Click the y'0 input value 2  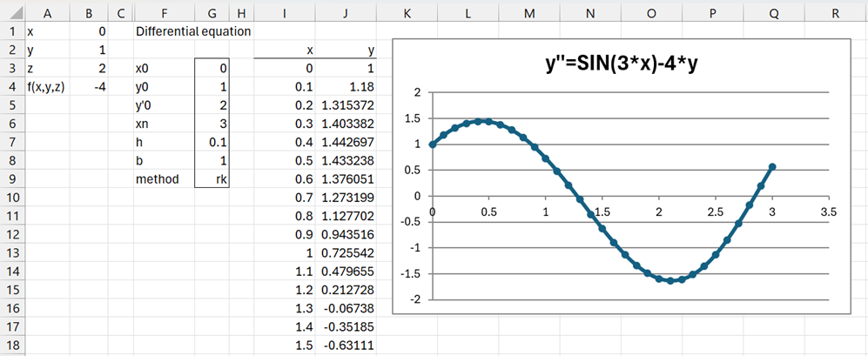click(212, 105)
